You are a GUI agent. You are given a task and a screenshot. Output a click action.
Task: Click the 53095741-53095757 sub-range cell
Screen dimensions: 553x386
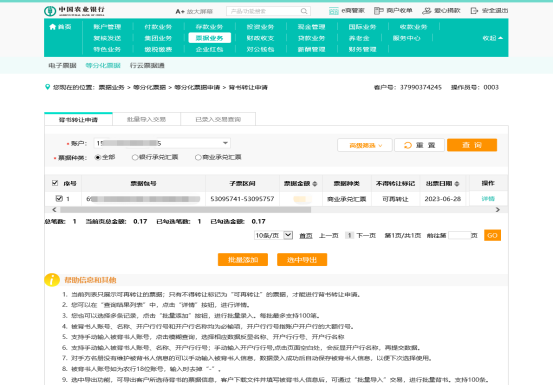(x=242, y=199)
